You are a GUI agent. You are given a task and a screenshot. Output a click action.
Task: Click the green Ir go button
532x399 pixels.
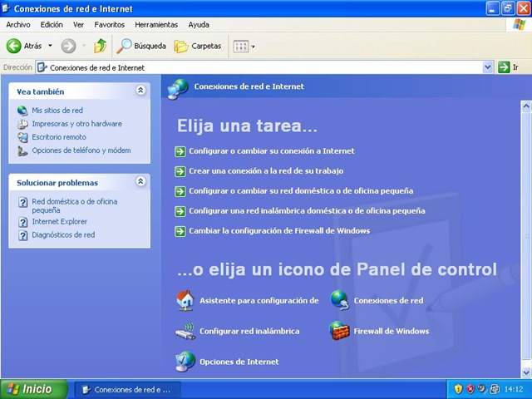click(504, 67)
